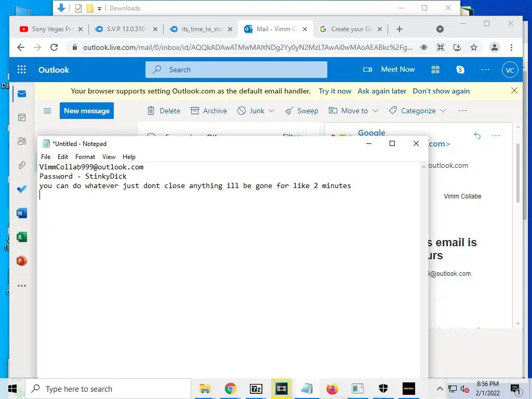This screenshot has height=399, width=532.
Task: Click Try it now link
Action: coord(335,91)
